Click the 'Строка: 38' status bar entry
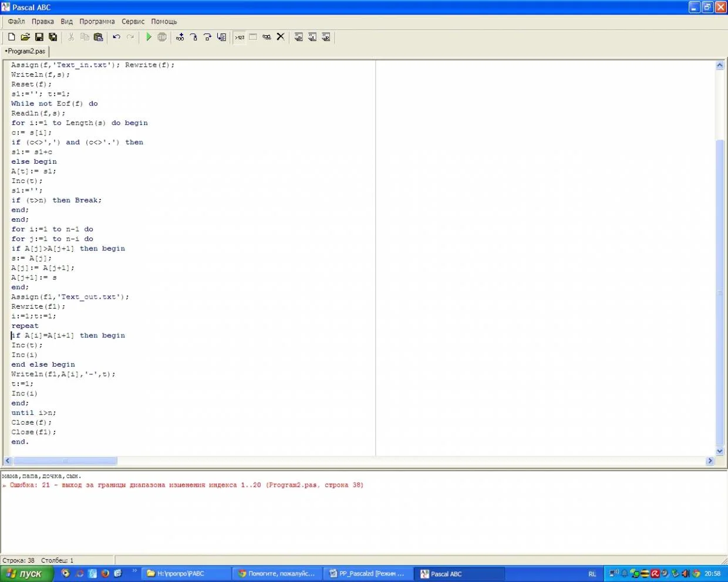 click(19, 560)
